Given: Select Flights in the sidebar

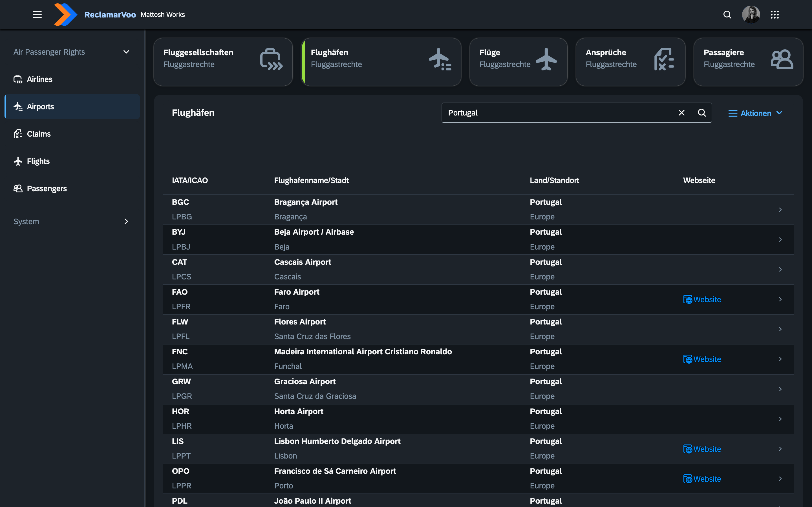Looking at the screenshot, I should (38, 161).
